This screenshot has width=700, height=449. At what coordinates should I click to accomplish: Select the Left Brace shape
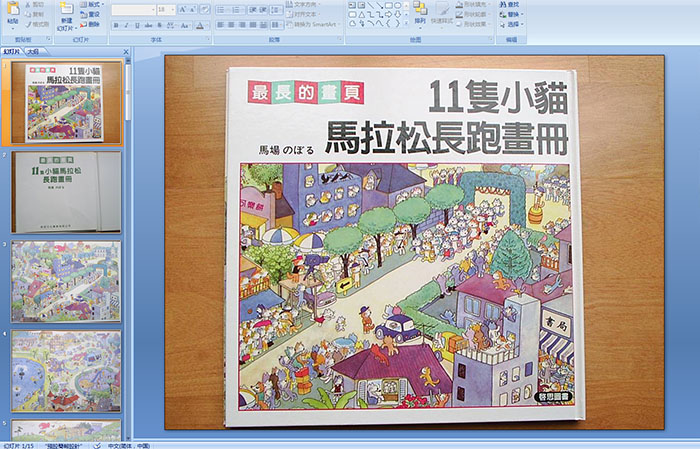[388, 24]
